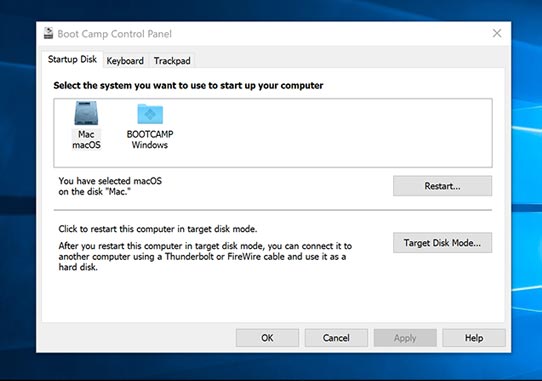Switch to the Keyboard tab
The width and height of the screenshot is (542, 381).
click(x=125, y=61)
